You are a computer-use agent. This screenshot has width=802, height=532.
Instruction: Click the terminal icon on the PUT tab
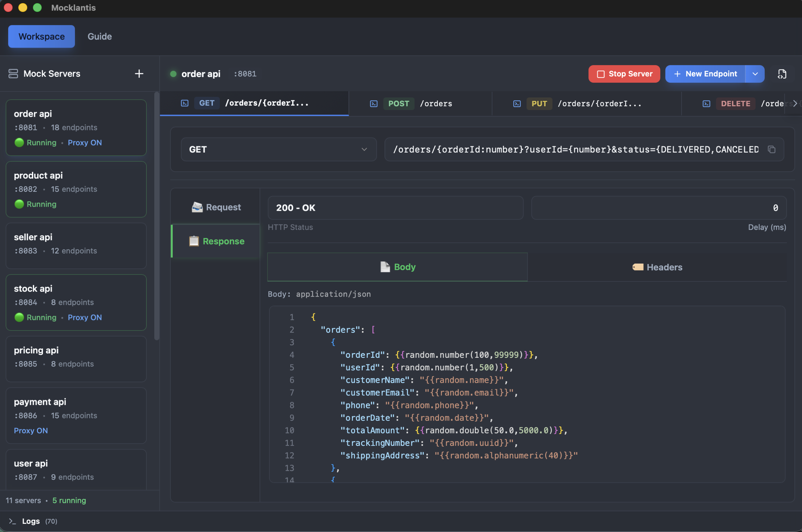(x=517, y=103)
